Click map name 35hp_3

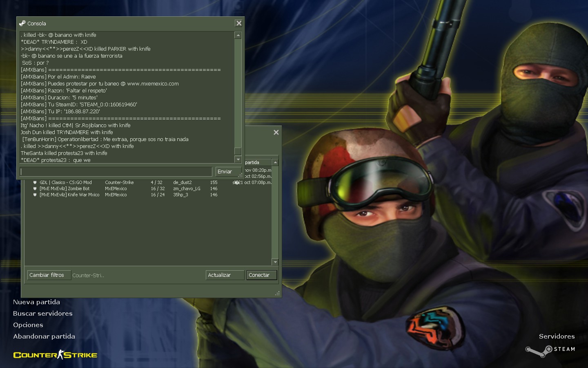point(180,195)
